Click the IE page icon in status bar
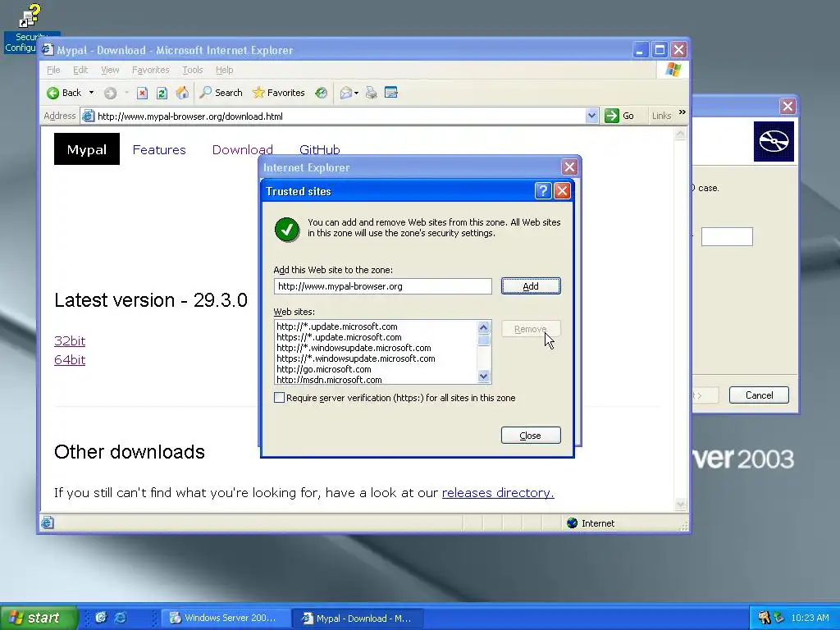 [x=47, y=523]
